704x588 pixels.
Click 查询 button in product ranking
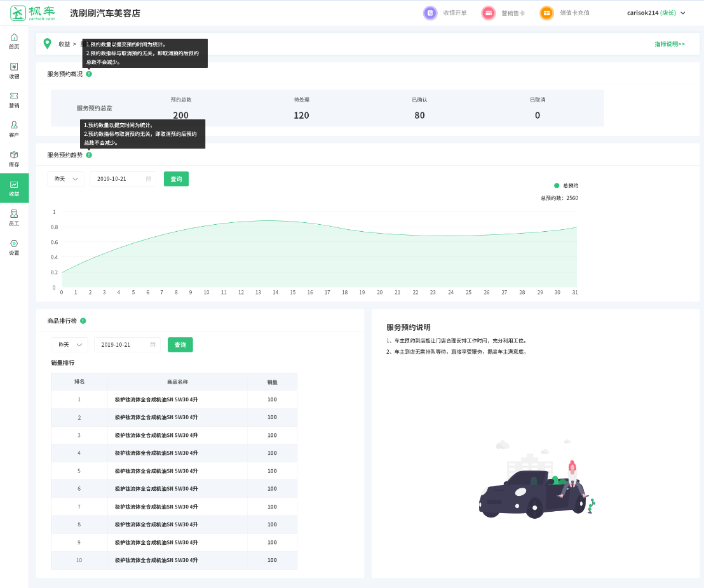(180, 345)
